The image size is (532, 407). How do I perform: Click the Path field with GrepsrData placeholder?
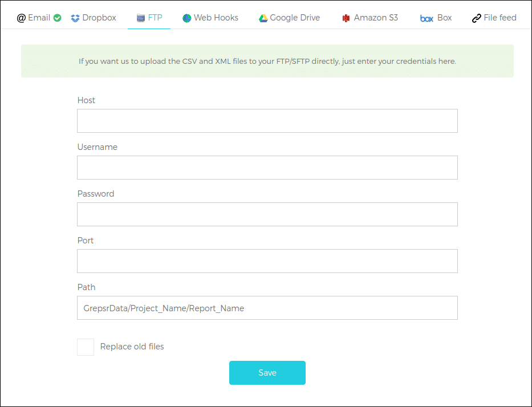[267, 308]
